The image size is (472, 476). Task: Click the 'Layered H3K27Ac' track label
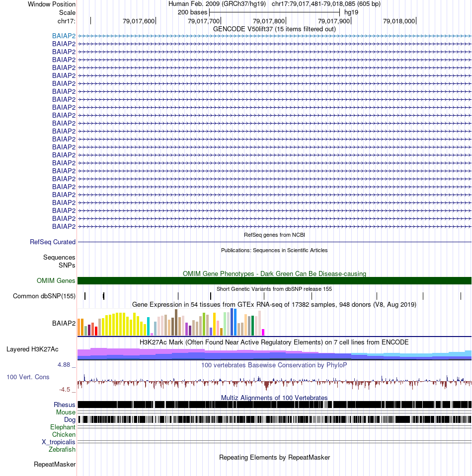pyautogui.click(x=32, y=349)
